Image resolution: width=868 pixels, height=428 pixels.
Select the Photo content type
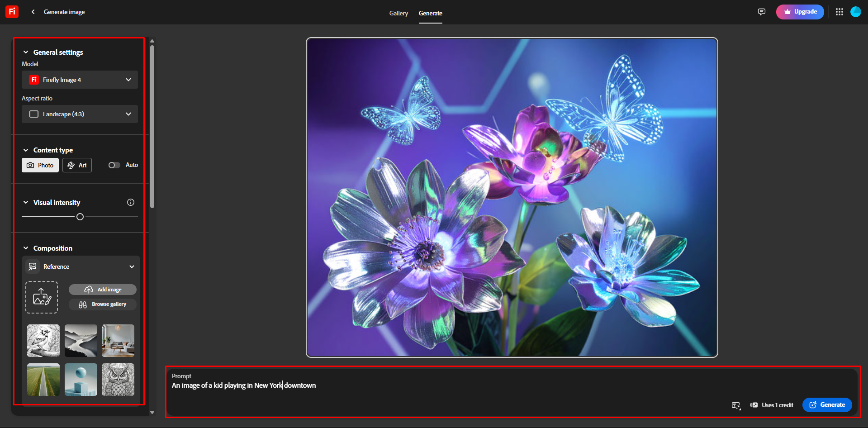pyautogui.click(x=40, y=165)
